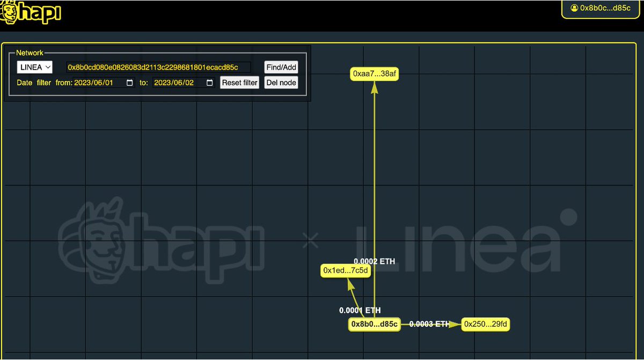Click the to date field 2023/06/02
The image size is (644, 360).
click(184, 83)
